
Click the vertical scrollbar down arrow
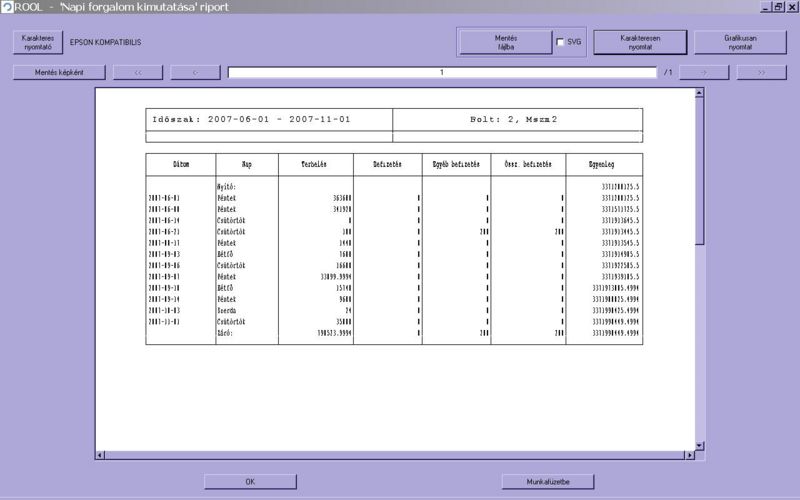pos(700,445)
